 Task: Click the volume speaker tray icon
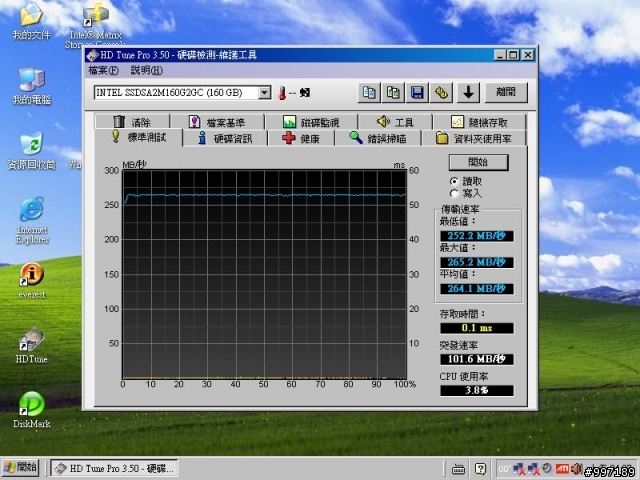pyautogui.click(x=576, y=469)
